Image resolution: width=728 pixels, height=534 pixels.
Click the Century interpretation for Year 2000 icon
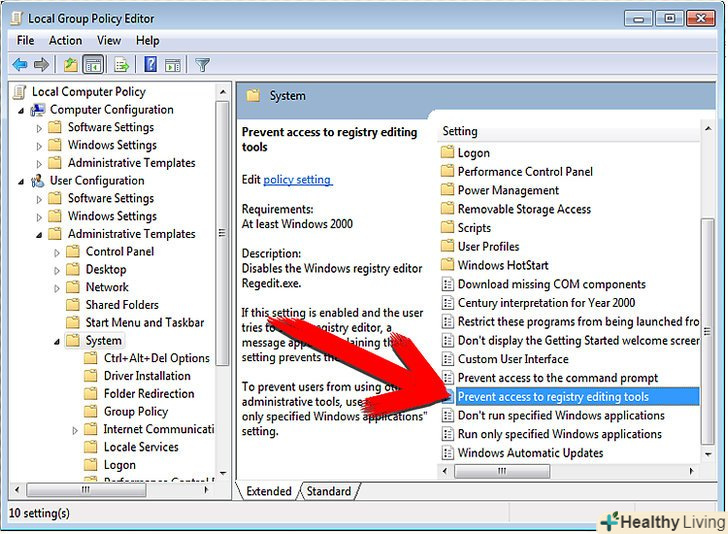448,302
